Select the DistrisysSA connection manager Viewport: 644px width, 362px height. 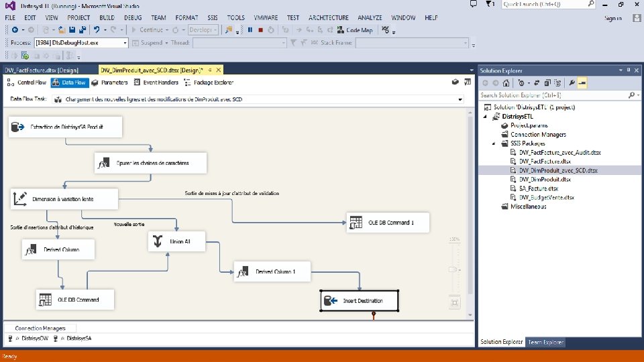pyautogui.click(x=79, y=339)
